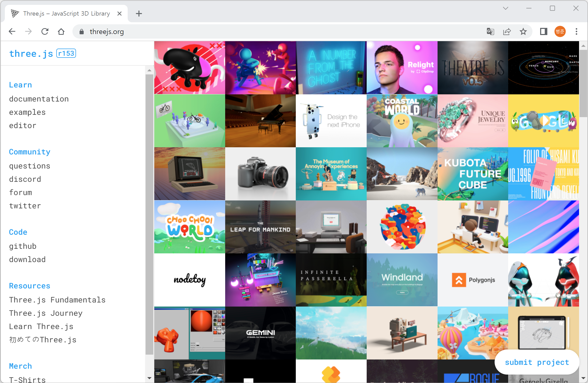588x383 pixels.
Task: Click the home page icon
Action: [61, 31]
